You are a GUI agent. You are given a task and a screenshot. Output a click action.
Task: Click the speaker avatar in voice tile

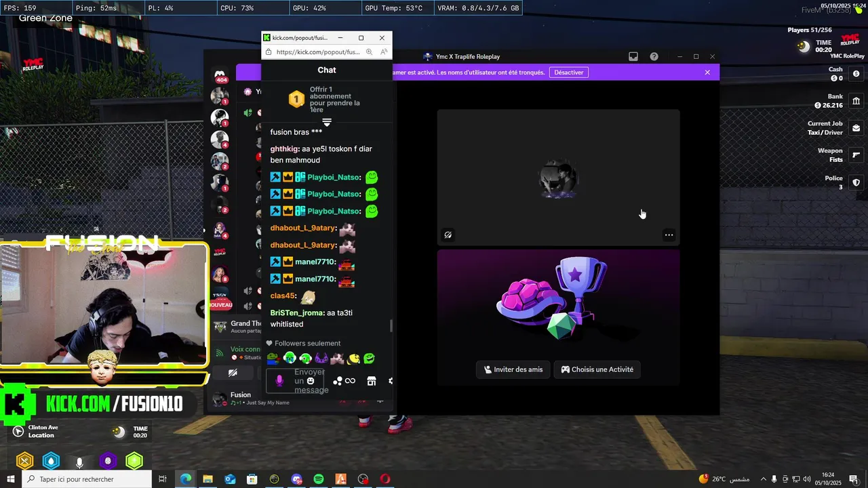click(x=558, y=180)
